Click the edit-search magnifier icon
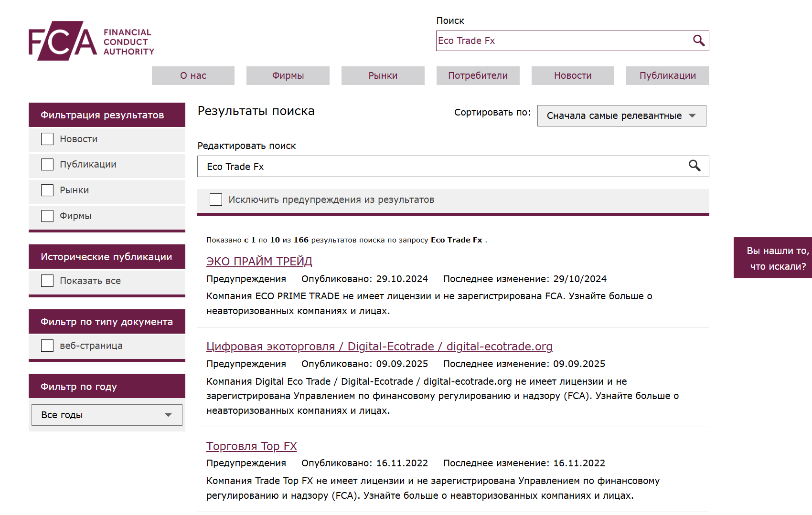 694,166
